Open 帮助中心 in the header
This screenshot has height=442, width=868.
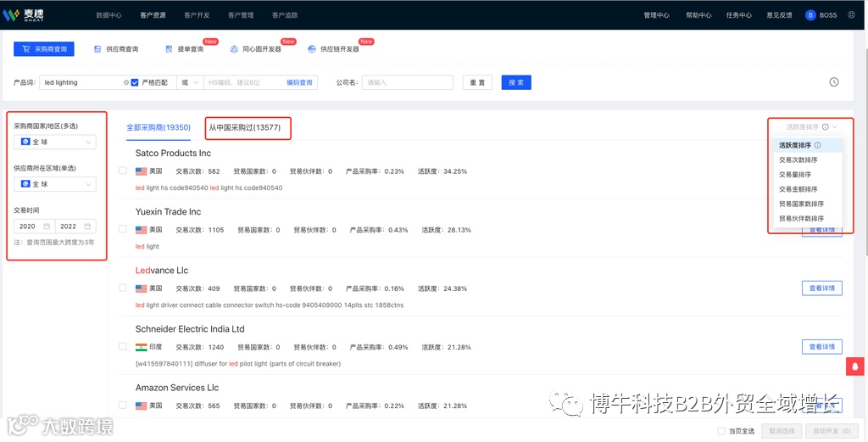pos(698,15)
